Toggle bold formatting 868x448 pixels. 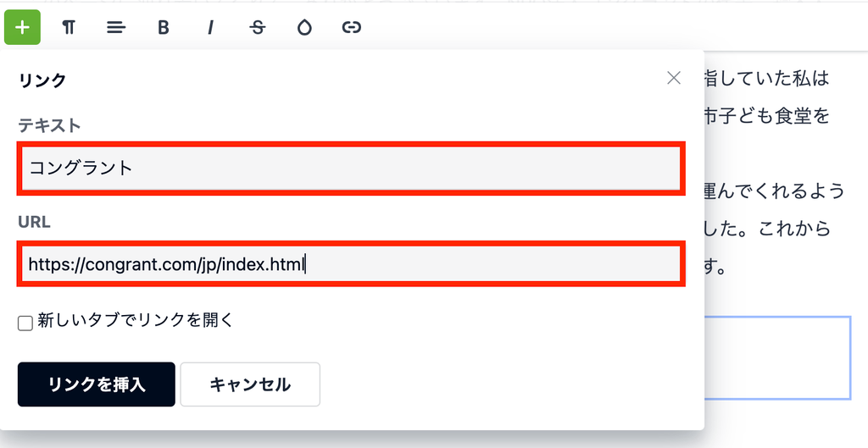coord(163,27)
